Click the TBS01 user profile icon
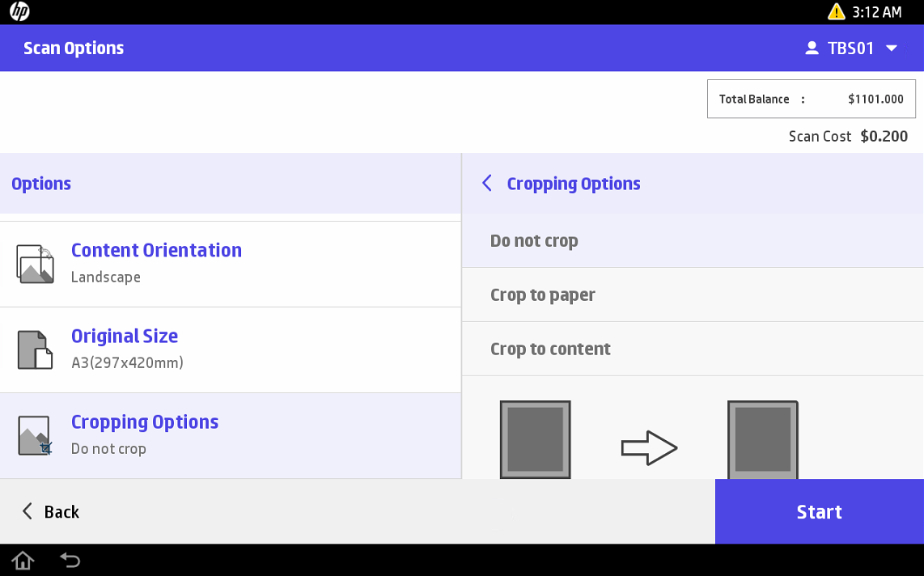This screenshot has height=576, width=924. 812,49
